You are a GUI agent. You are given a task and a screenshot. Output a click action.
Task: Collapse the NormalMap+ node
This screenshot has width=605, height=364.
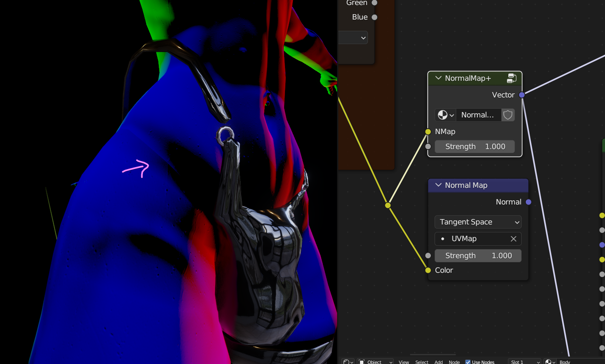(438, 78)
